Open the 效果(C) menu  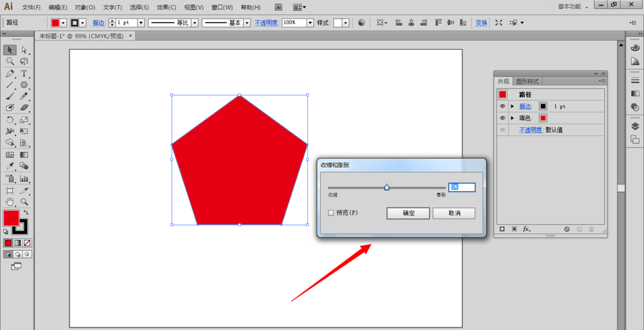pyautogui.click(x=166, y=7)
